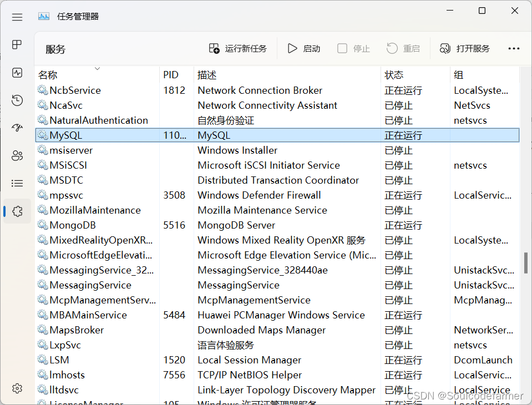
Task: Select the MSiSCSI service row
Action: click(277, 165)
